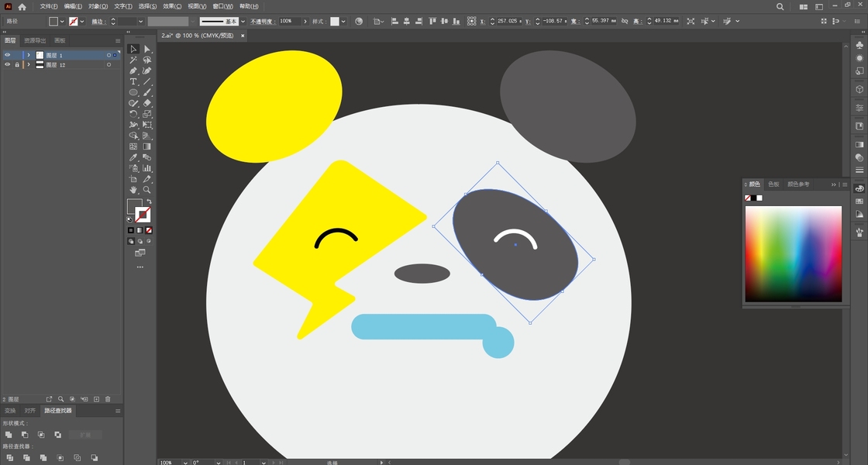Viewport: 868px width, 465px height.
Task: Select the Symbol Sprayer tool
Action: [133, 168]
